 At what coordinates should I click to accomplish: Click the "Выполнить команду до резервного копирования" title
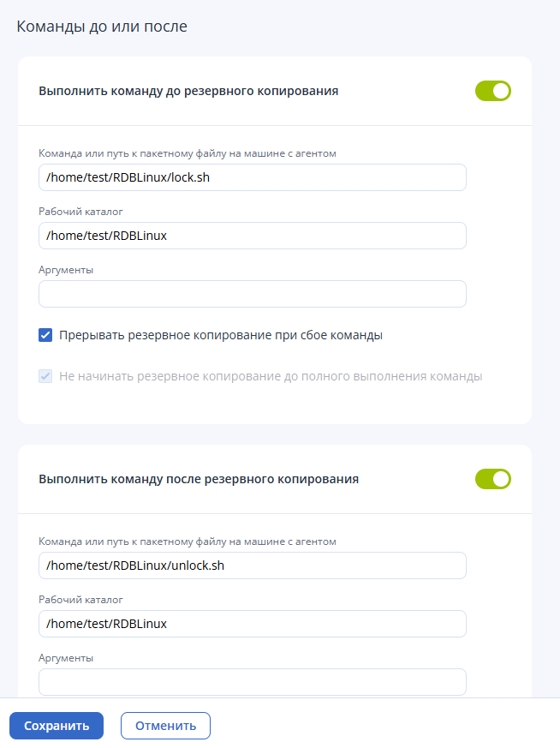(188, 91)
